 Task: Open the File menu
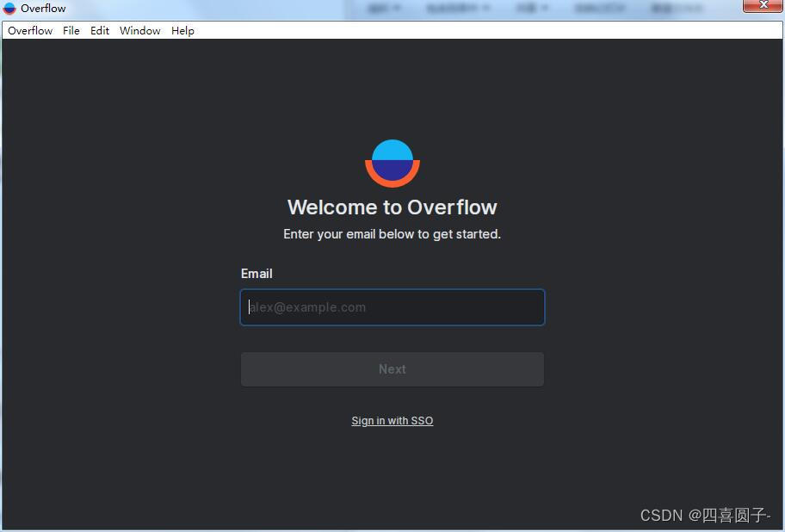point(71,30)
